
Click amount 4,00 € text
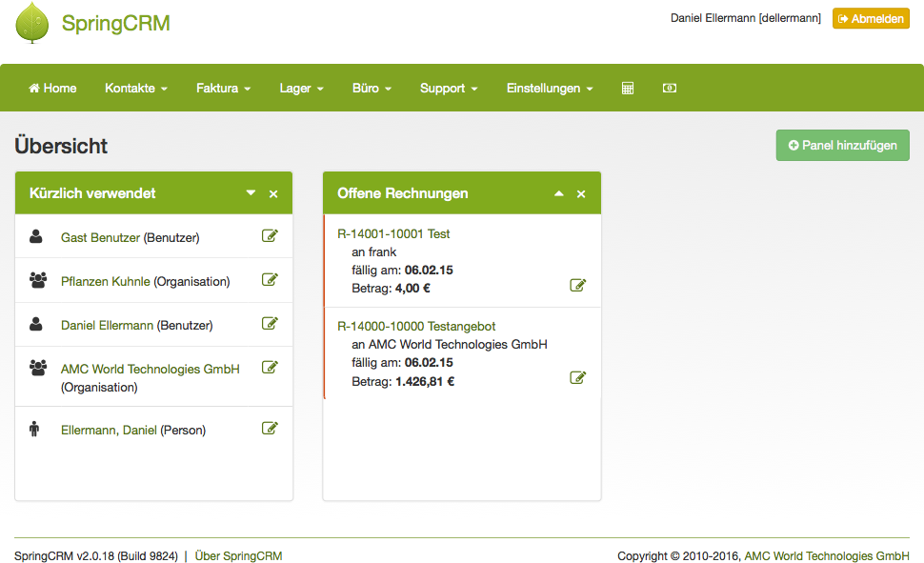[x=412, y=289]
